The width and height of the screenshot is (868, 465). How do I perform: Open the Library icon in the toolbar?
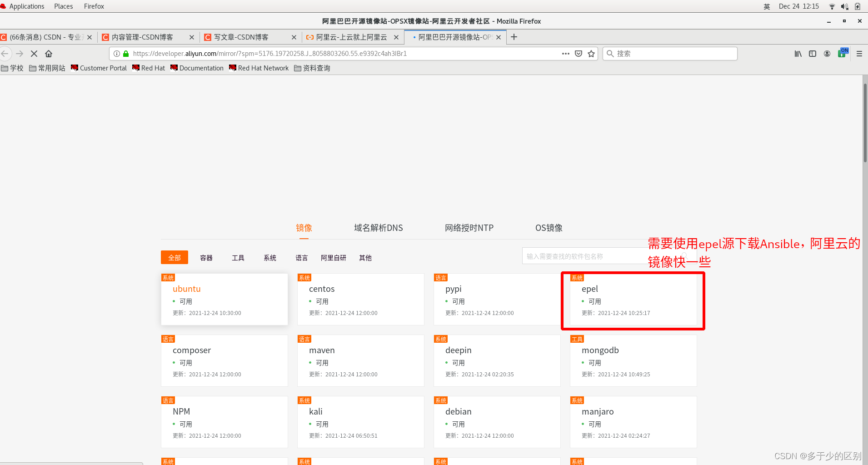click(798, 54)
